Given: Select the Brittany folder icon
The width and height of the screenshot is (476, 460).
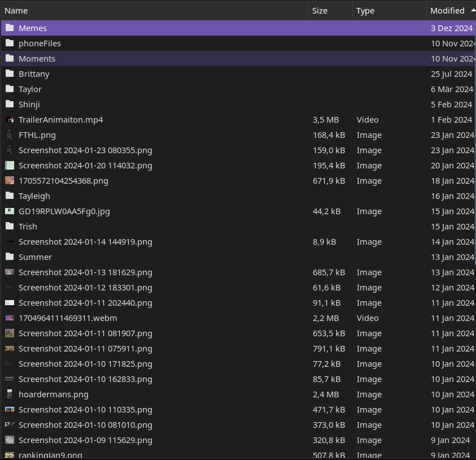Looking at the screenshot, I should tap(10, 73).
